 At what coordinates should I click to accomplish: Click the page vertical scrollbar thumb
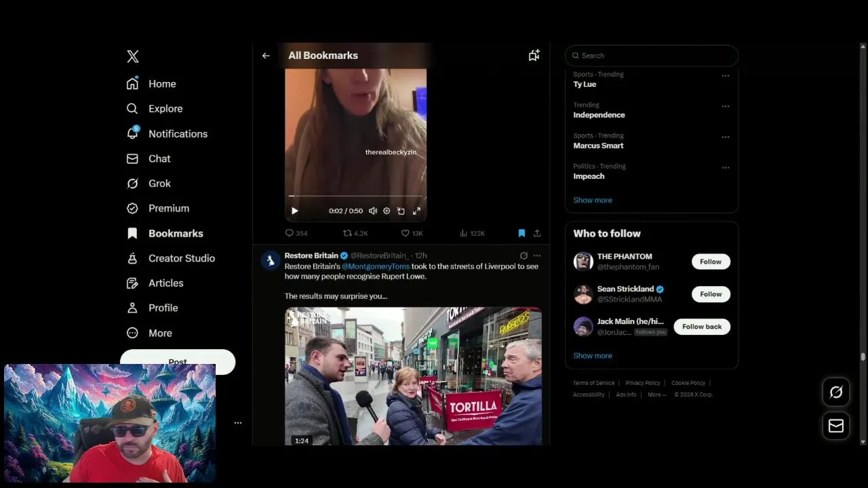click(863, 357)
